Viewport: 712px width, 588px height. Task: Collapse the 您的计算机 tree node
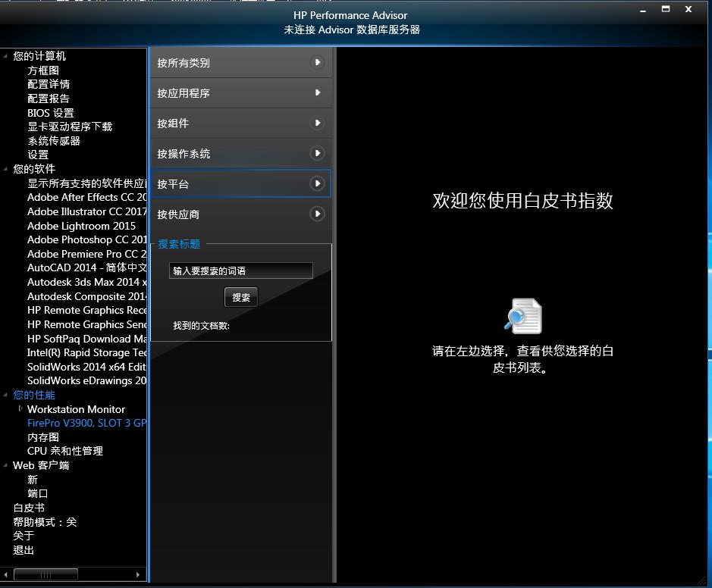[5, 55]
